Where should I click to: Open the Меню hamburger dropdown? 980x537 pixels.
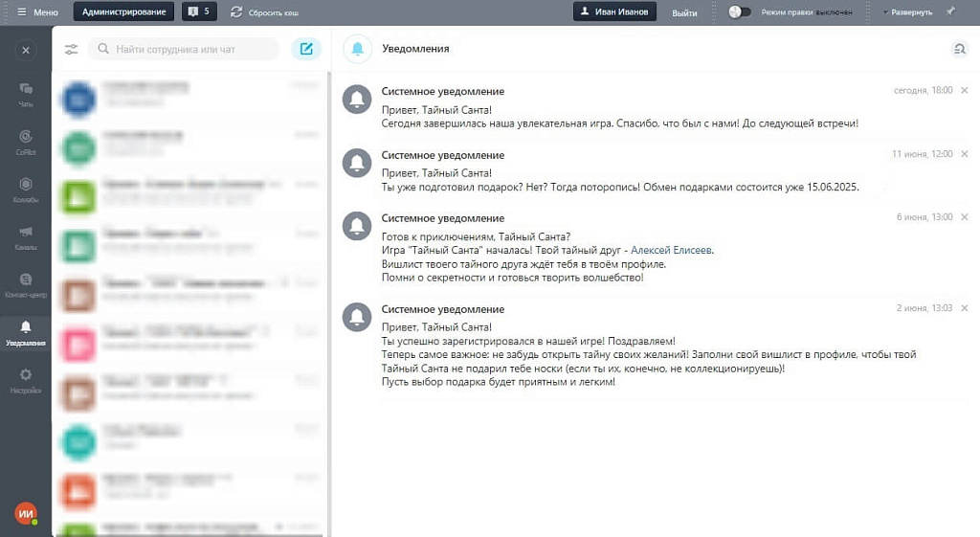[x=37, y=12]
